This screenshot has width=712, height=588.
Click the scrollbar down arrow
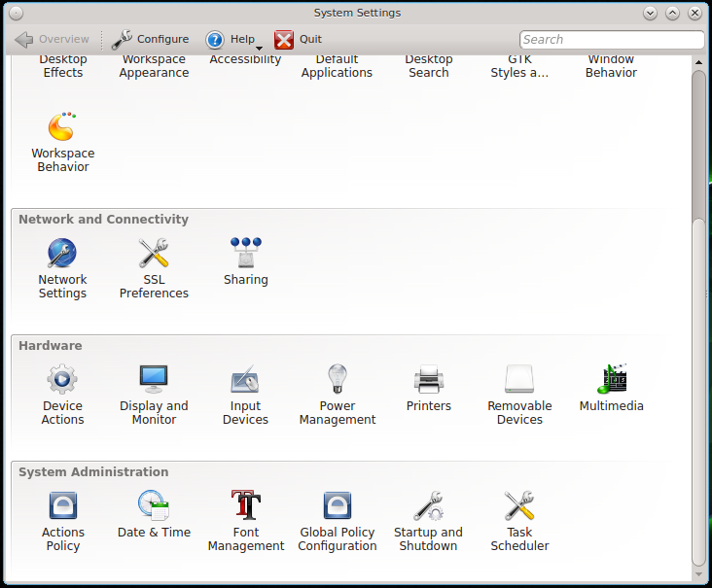[x=698, y=574]
